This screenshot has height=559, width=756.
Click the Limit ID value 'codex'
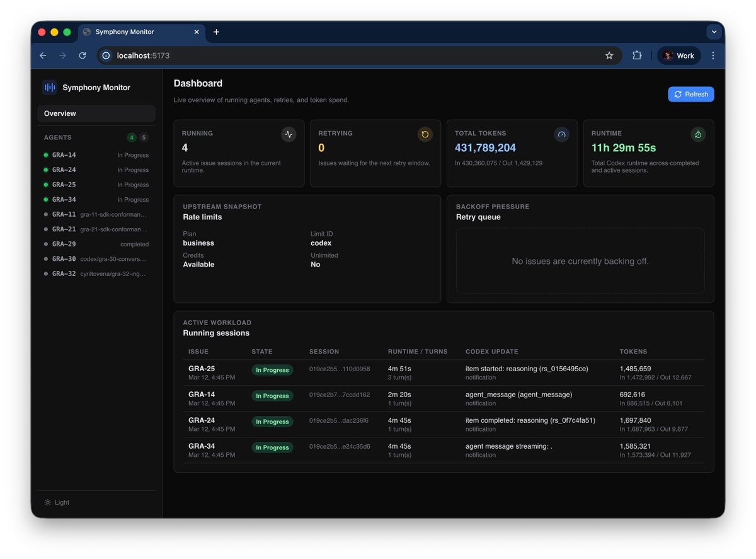coord(321,243)
